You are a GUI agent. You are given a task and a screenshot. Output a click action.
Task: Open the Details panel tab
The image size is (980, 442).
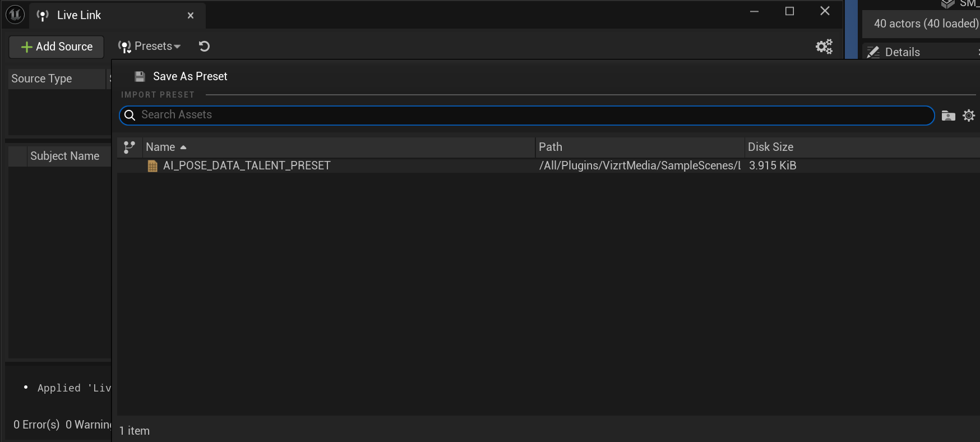[902, 52]
